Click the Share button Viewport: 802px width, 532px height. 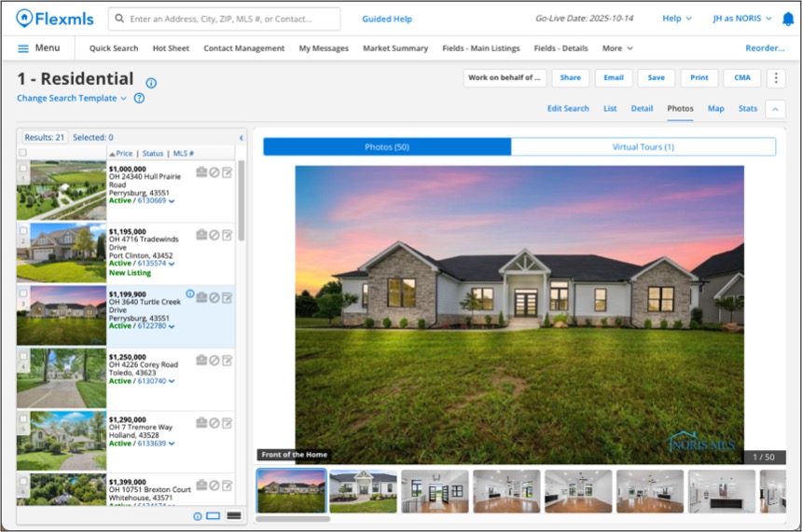[571, 78]
